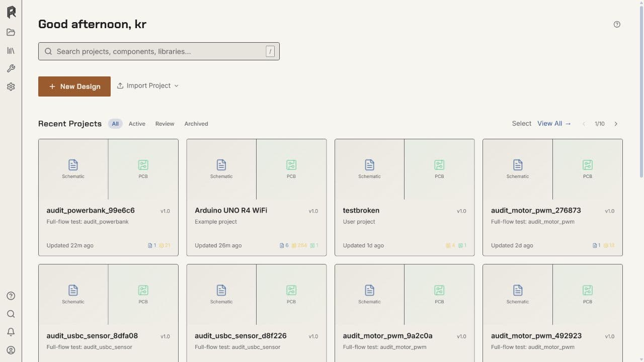Click the slash shortcut key in search bar
This screenshot has width=644, height=362.
tap(270, 51)
